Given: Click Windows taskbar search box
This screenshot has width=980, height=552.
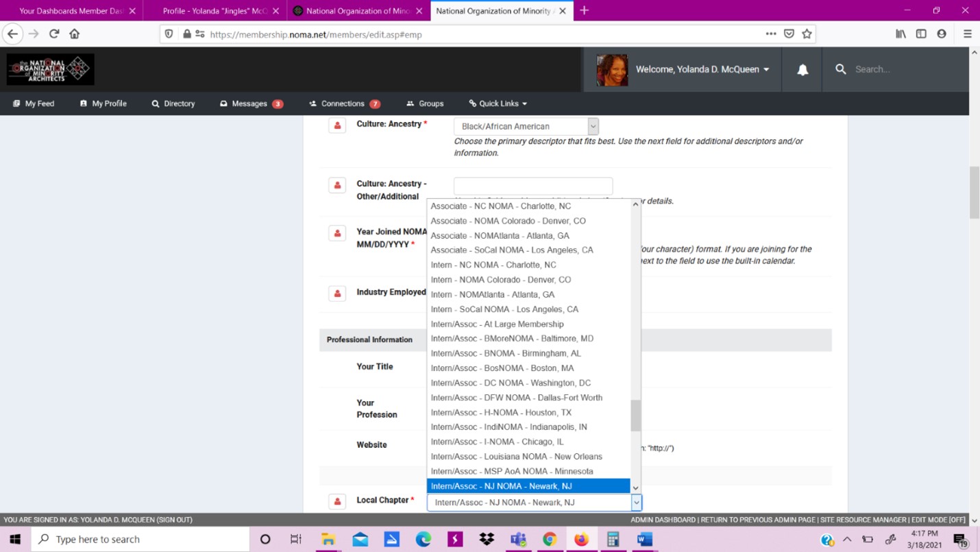Looking at the screenshot, I should coord(140,539).
